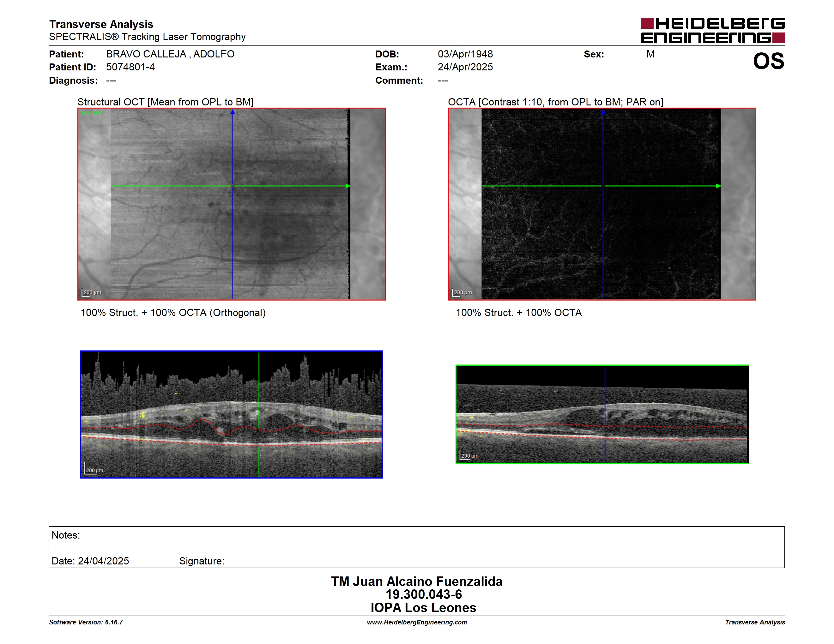Viewport: 834px width, 644px height.
Task: Click the green arrowhead on OCTA image
Action: (718, 186)
